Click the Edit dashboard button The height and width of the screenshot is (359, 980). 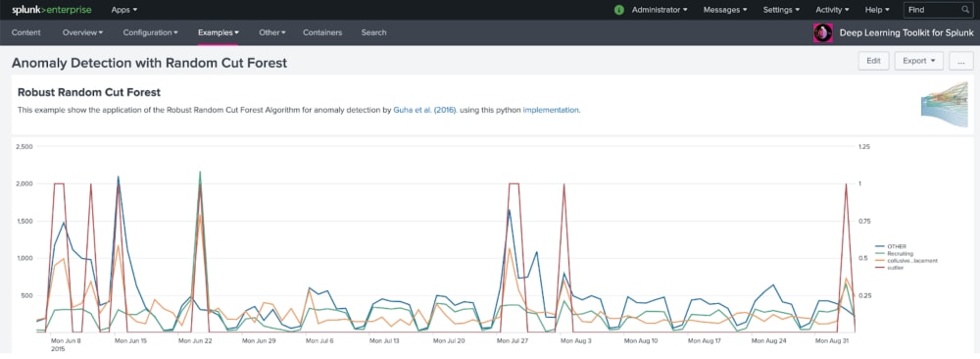coord(873,61)
